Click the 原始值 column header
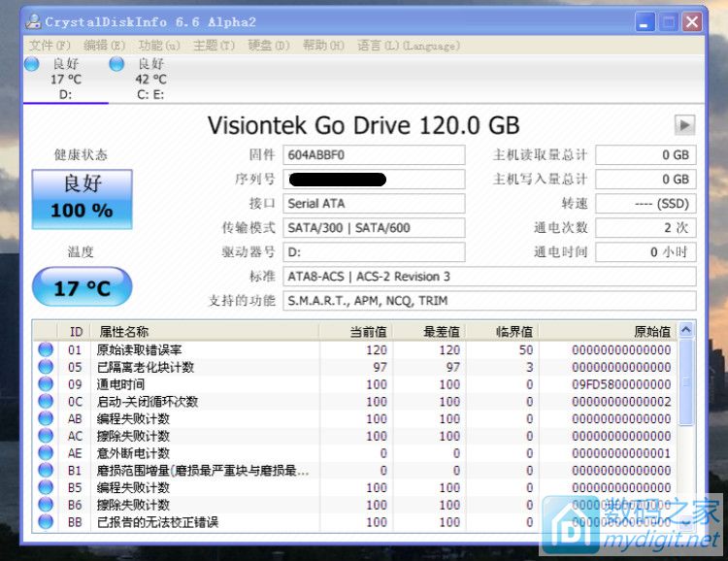The image size is (728, 561). 608,332
